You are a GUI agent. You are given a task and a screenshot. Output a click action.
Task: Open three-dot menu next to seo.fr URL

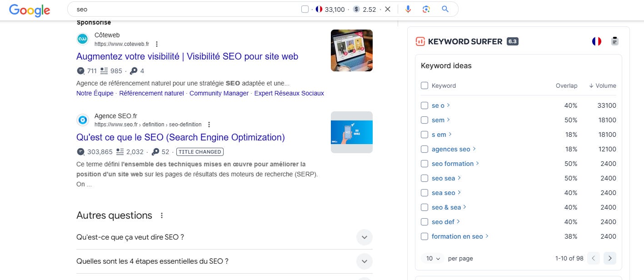209,125
